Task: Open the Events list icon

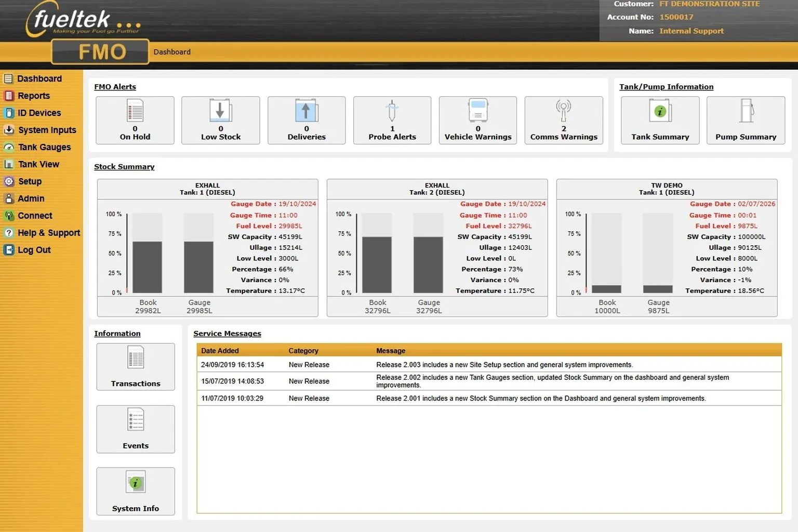Action: (136, 420)
